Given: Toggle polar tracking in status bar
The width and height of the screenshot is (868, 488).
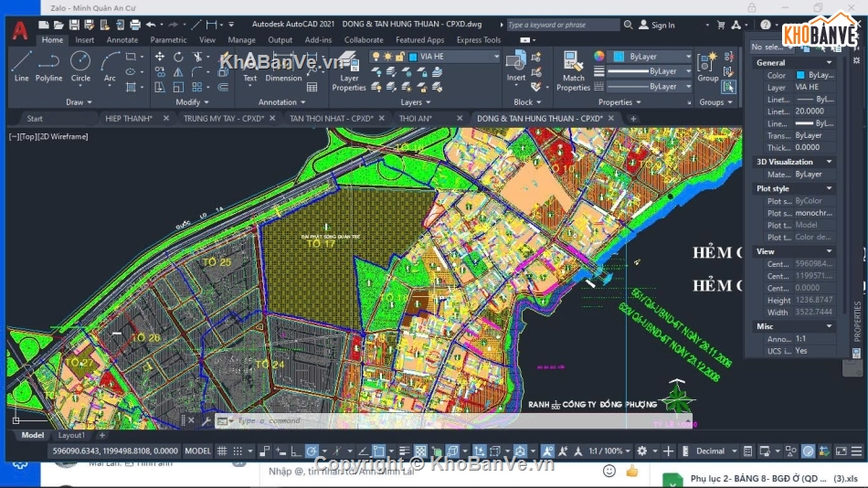Looking at the screenshot, I should pos(312,451).
